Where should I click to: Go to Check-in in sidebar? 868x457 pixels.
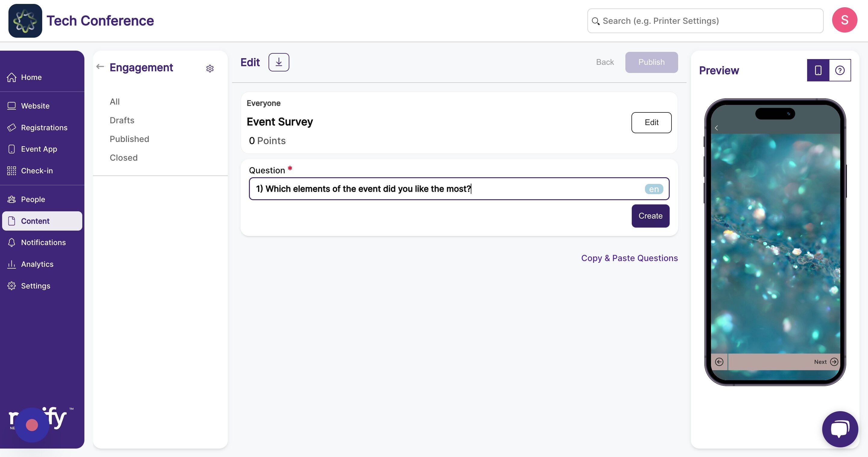pyautogui.click(x=37, y=171)
